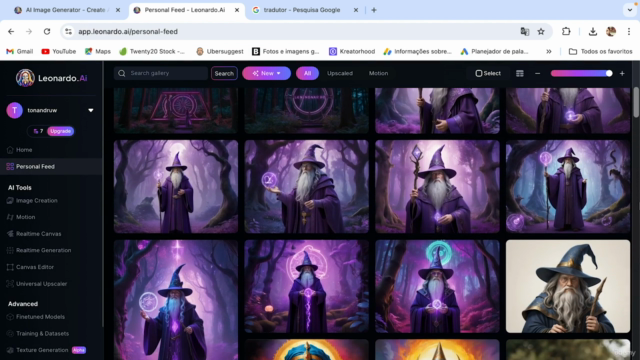Screen dimensions: 640x360
Task: Click minus to decrease thumbnail size
Action: pyautogui.click(x=538, y=73)
